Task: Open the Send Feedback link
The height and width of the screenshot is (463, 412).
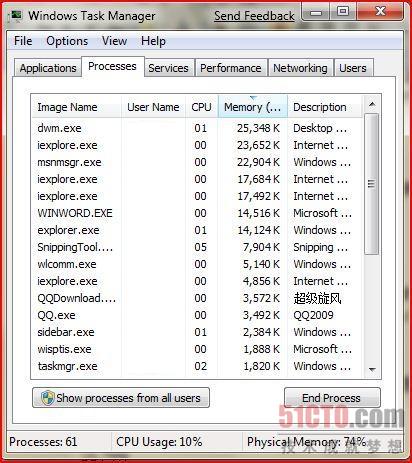Action: click(x=254, y=16)
